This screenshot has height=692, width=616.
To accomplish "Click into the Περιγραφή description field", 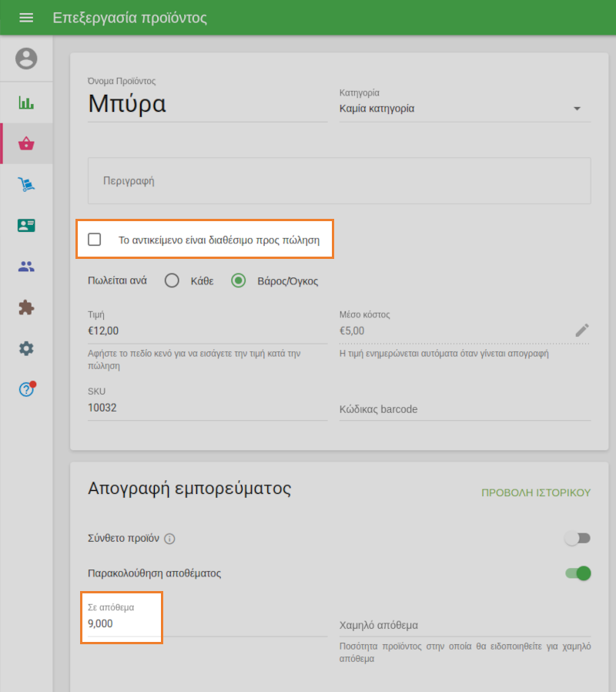I will [339, 181].
